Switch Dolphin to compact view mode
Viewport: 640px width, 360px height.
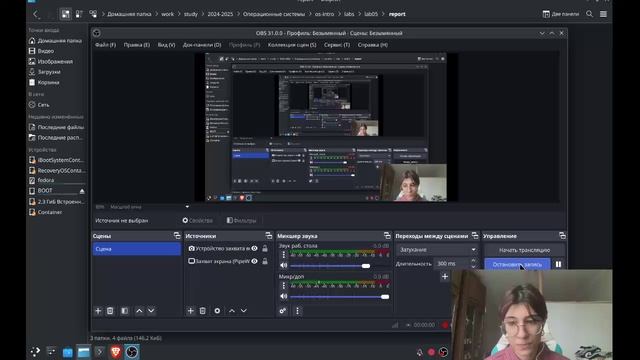[x=79, y=14]
